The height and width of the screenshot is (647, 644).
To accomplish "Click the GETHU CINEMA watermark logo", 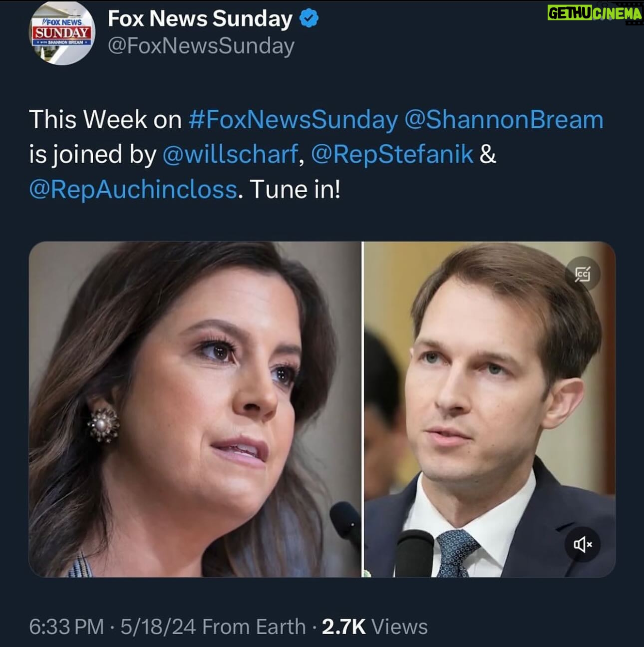I will 594,13.
